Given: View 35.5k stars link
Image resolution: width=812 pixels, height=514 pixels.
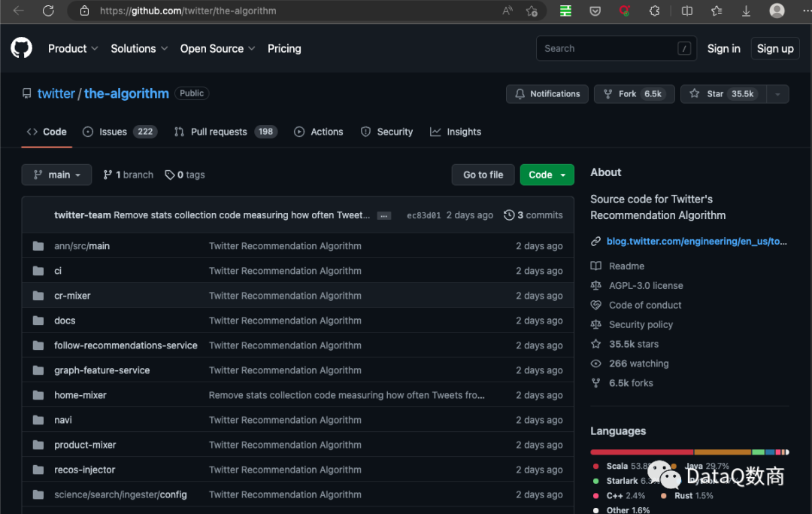Looking at the screenshot, I should point(625,344).
